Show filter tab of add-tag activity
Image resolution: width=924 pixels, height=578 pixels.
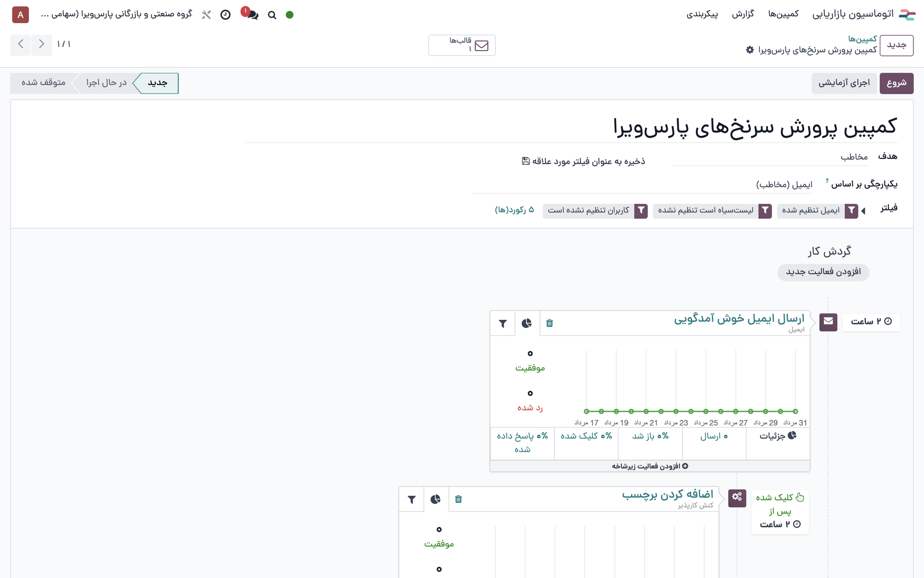coord(412,499)
